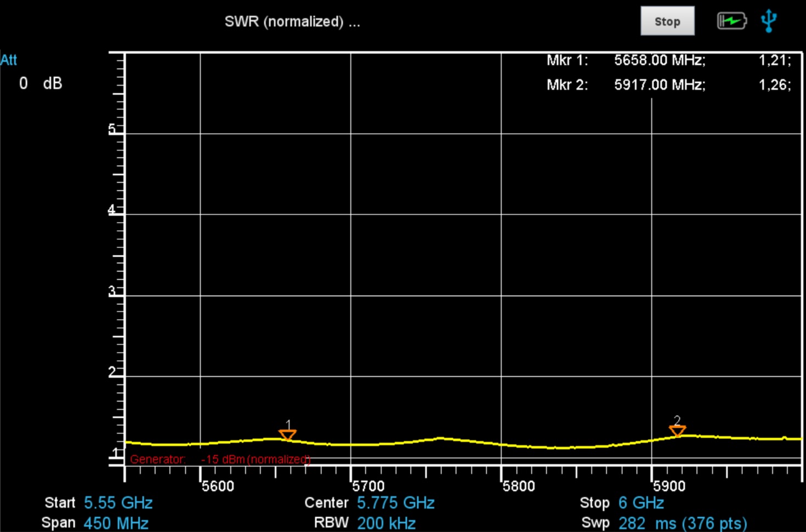The width and height of the screenshot is (806, 532).
Task: Click the Mkr 2 readout 5917.00 MHz
Action: [x=660, y=85]
